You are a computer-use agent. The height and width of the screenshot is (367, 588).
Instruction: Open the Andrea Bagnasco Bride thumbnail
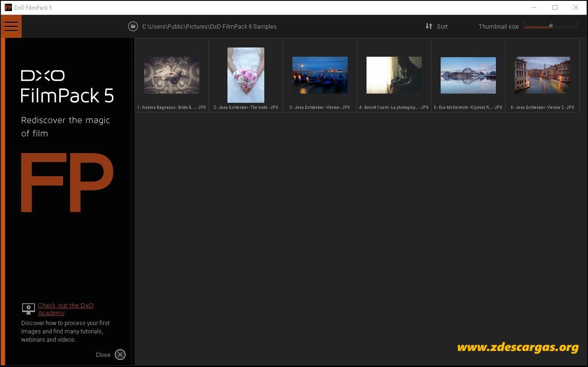coord(172,75)
